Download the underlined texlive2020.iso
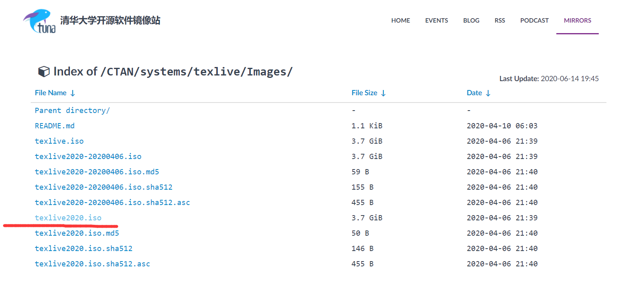 point(68,218)
